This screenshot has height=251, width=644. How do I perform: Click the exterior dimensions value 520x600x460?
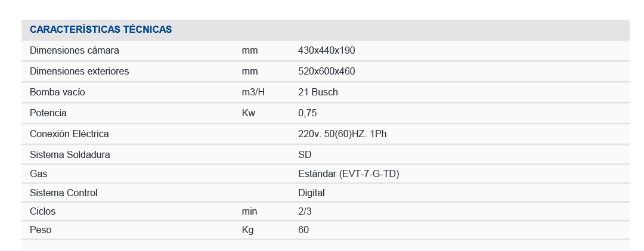(x=326, y=72)
